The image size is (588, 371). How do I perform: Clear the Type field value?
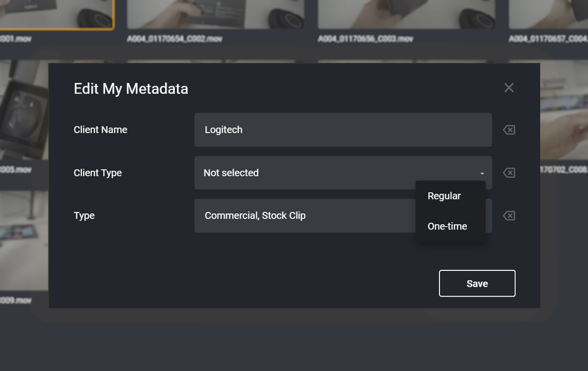(x=509, y=216)
